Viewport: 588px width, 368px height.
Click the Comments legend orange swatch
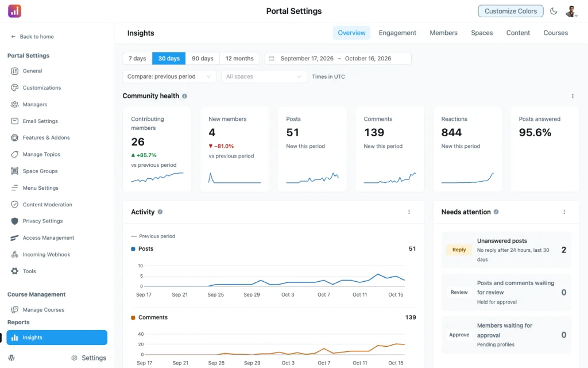point(133,317)
